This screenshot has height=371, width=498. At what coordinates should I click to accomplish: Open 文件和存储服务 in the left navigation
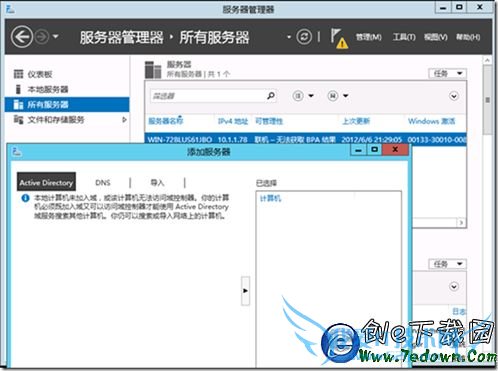point(56,120)
